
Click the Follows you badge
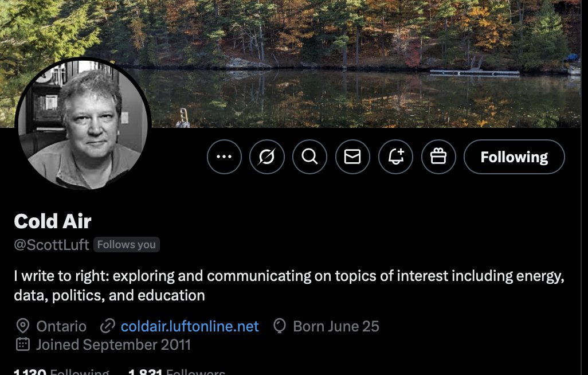click(x=127, y=245)
